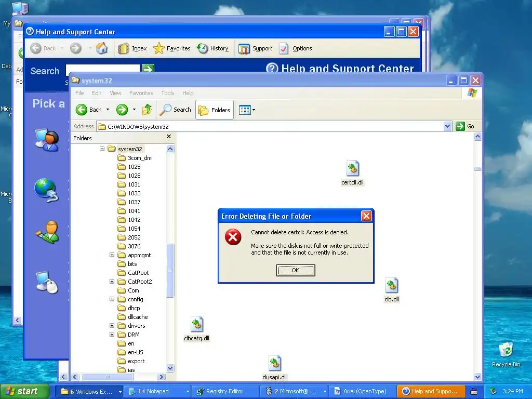Select the clusapi.dll file icon
Screen dimensions: 532x399
tap(274, 363)
